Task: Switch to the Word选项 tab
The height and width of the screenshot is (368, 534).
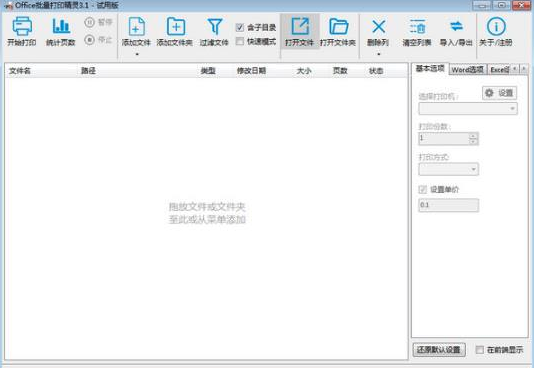Action: pos(468,69)
